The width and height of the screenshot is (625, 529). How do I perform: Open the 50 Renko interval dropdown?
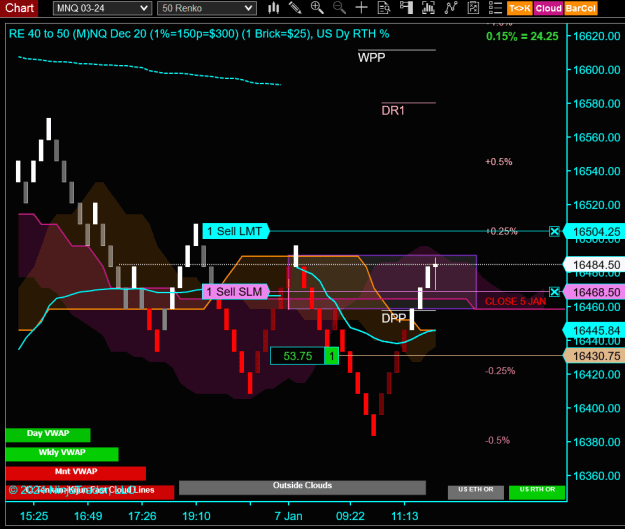(207, 8)
